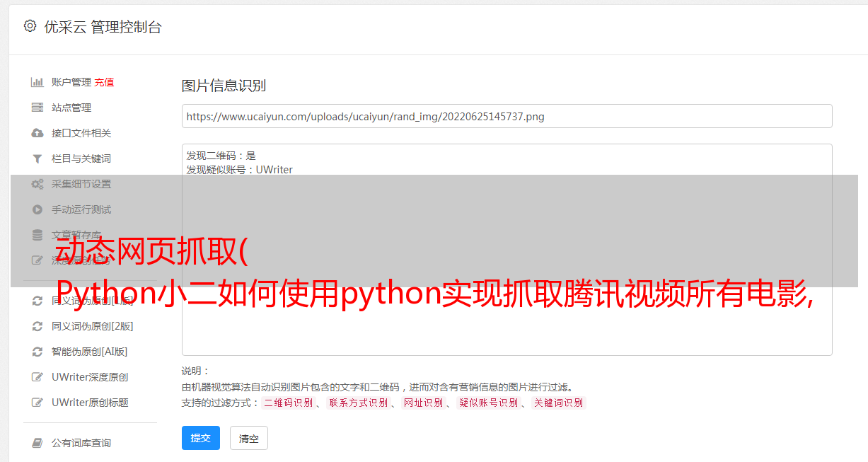868x462 pixels.
Task: Open the red 充值 recharge link
Action: (104, 82)
